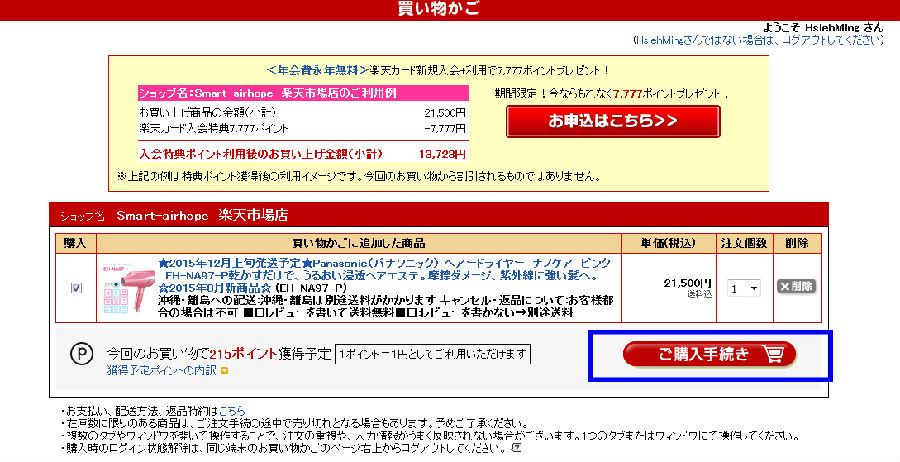
Task: Click the 年会費永年無料 Rakuten card promotion link
Action: (318, 71)
